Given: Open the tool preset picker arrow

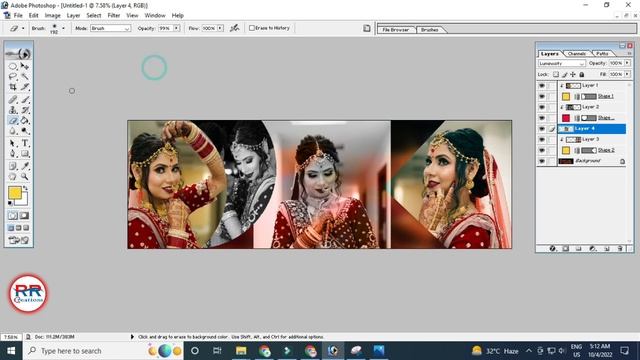Looking at the screenshot, I should tap(23, 28).
